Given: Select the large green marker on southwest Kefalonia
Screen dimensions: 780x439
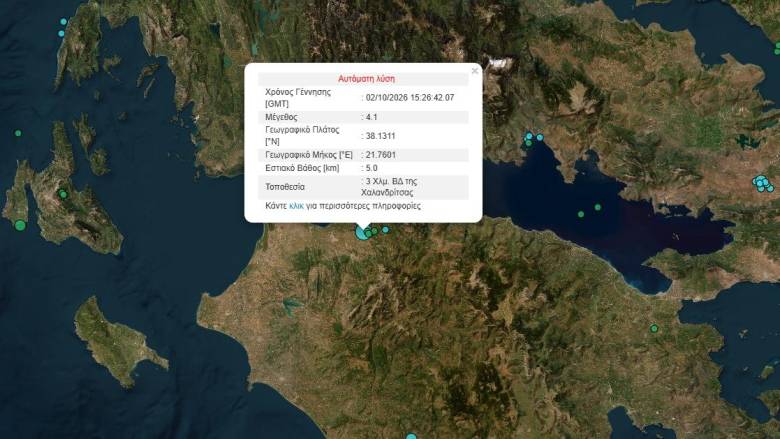Looking at the screenshot, I should [x=20, y=226].
